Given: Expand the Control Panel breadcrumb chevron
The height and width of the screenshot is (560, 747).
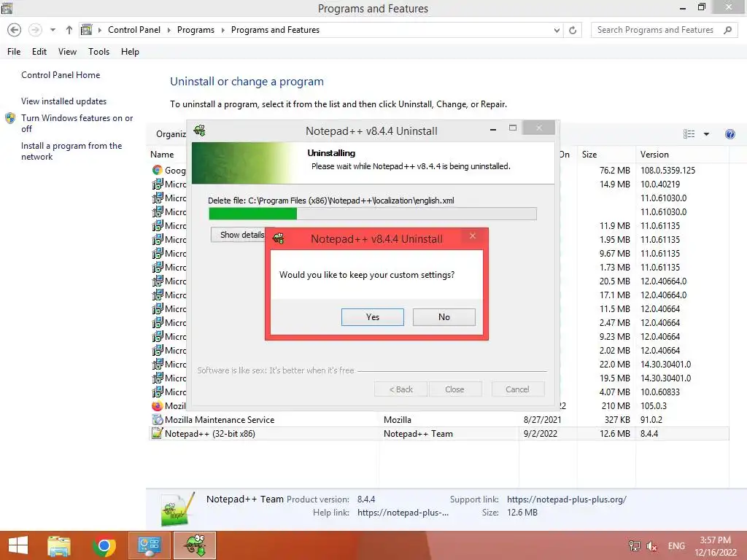Looking at the screenshot, I should click(169, 30).
